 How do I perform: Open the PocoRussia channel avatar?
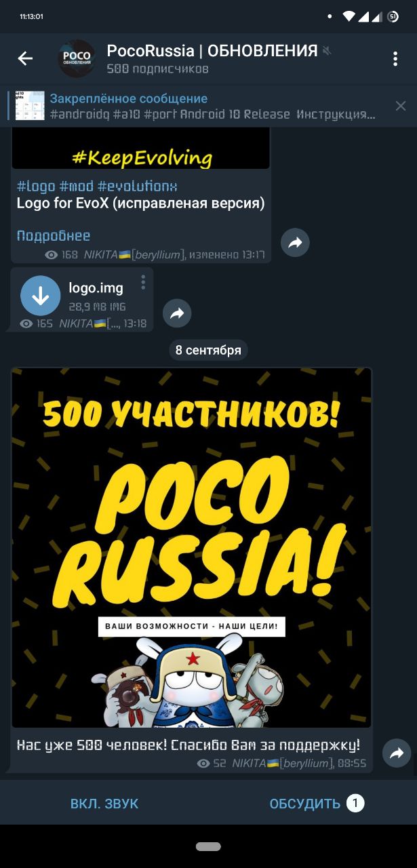[77, 58]
